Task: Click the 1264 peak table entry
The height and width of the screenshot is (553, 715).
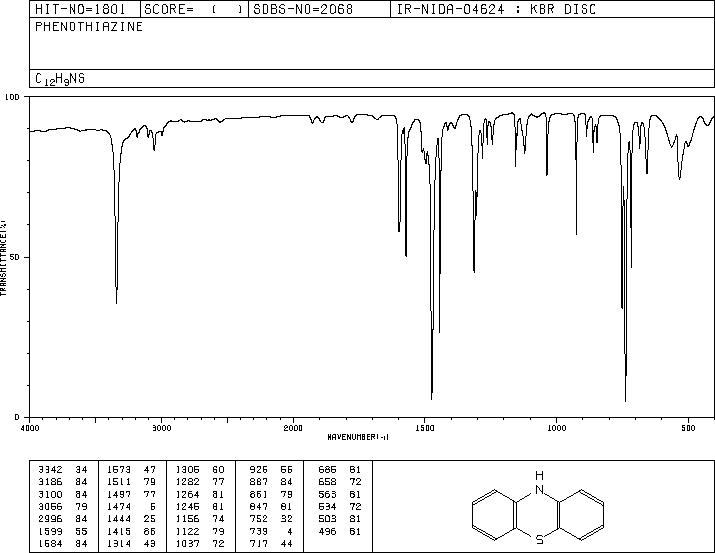Action: point(200,494)
